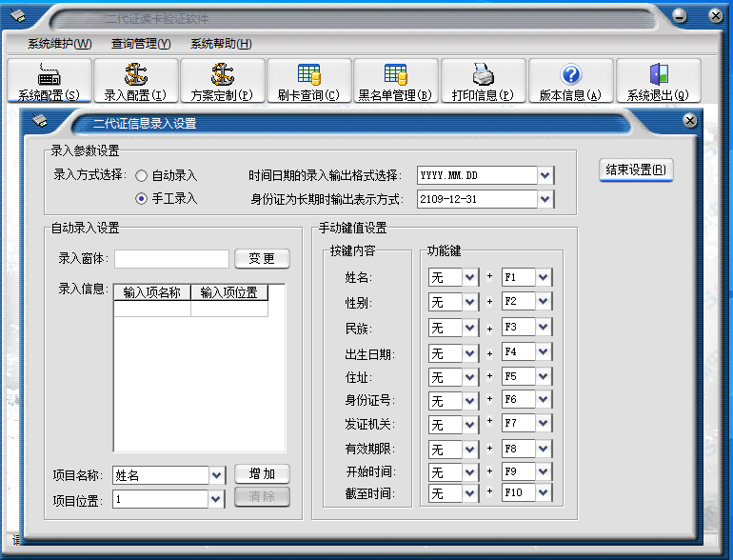Click the 结束设置 button
The width and height of the screenshot is (733, 560).
tap(637, 170)
